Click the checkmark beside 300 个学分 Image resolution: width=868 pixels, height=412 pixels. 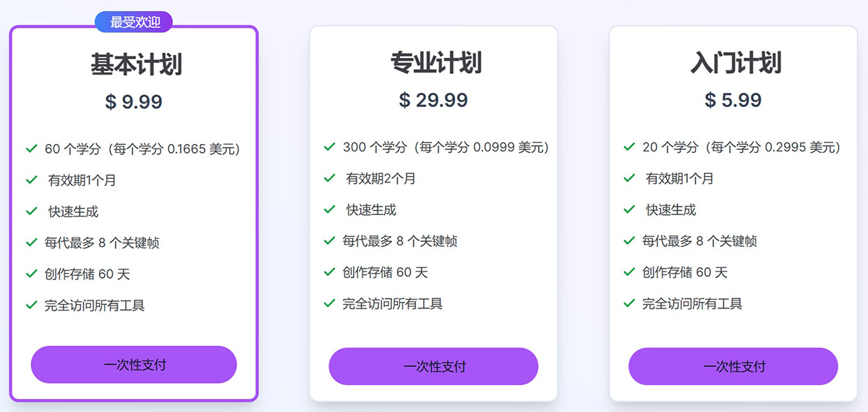(x=330, y=147)
